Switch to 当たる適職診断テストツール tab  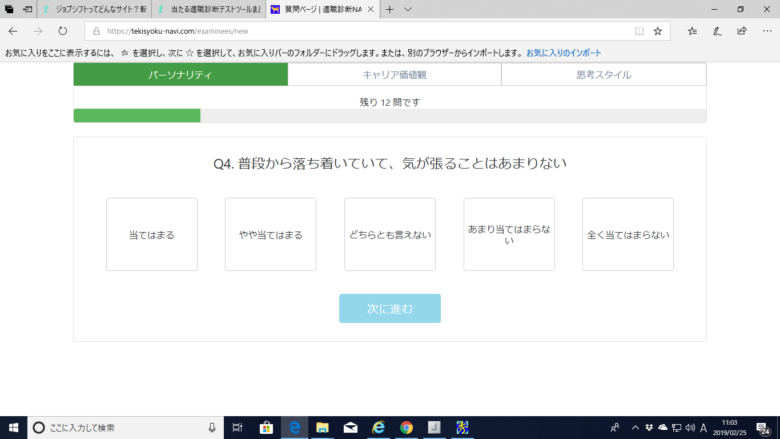pyautogui.click(x=209, y=9)
